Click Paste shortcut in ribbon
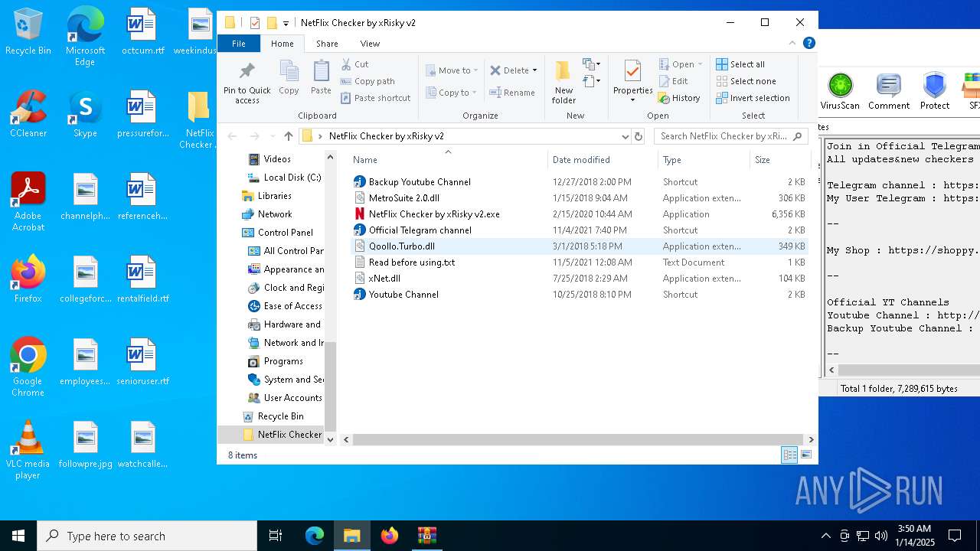Image resolution: width=980 pixels, height=551 pixels. pos(375,98)
